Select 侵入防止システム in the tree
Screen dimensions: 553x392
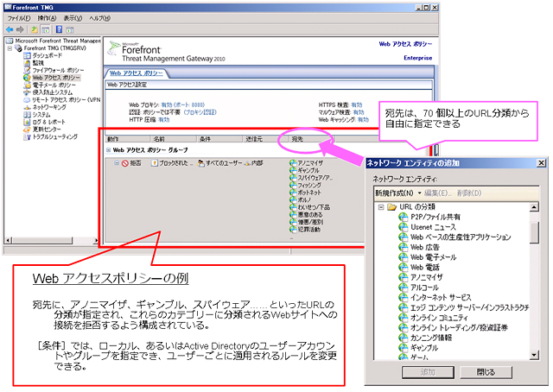pyautogui.click(x=53, y=92)
